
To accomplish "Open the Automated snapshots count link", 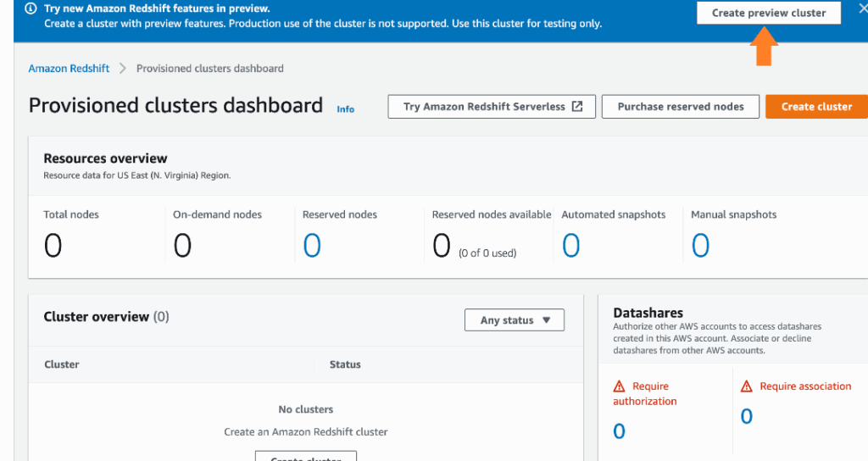I will [570, 245].
